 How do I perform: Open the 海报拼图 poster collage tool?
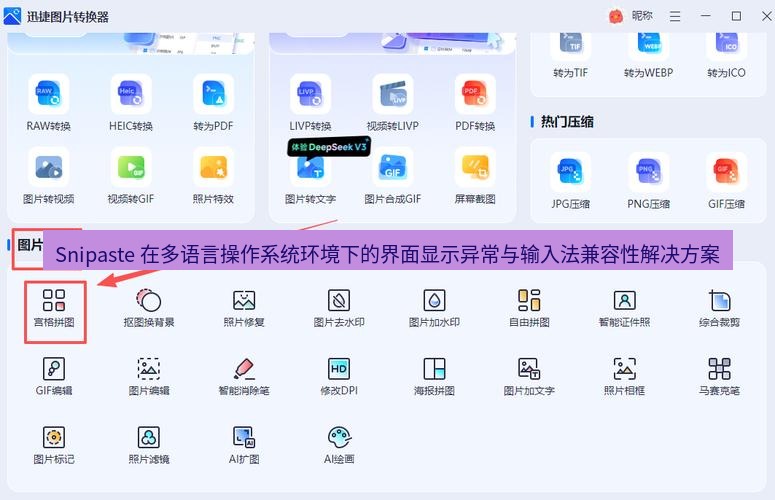click(434, 376)
